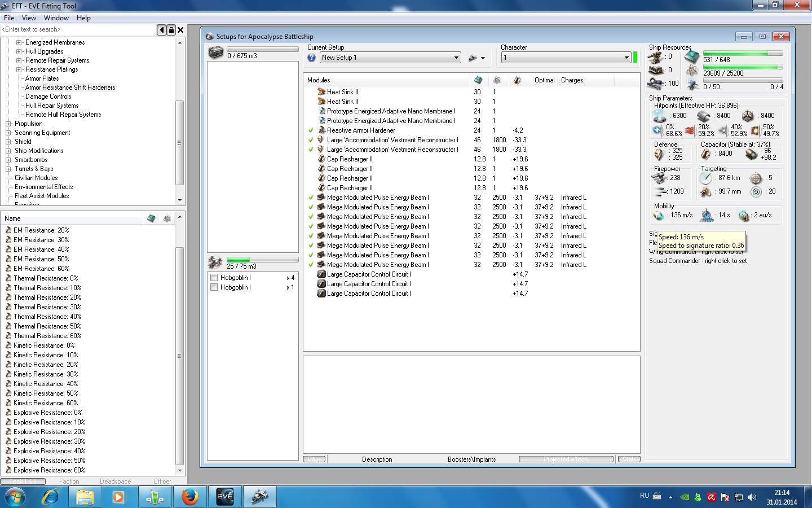Tick the checkbox for Hobgoblin I x4

(214, 278)
